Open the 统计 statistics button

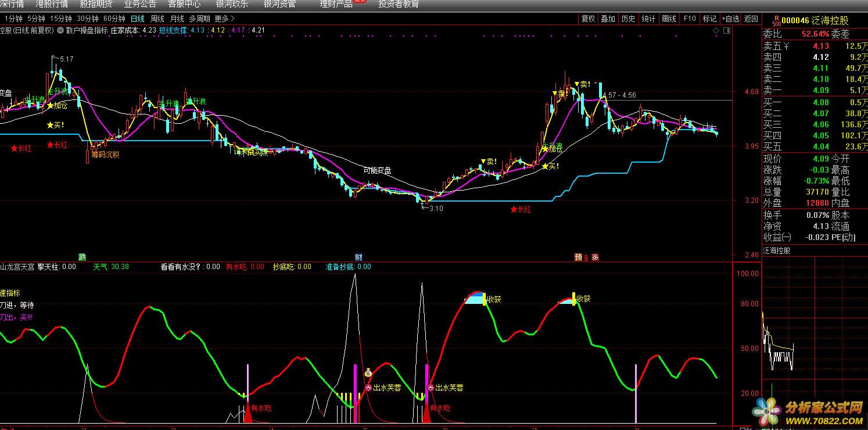click(648, 19)
